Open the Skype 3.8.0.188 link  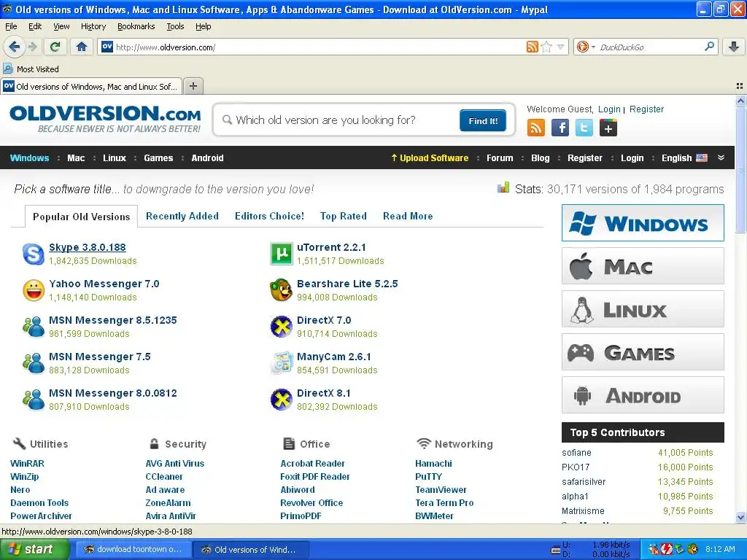[x=88, y=247]
